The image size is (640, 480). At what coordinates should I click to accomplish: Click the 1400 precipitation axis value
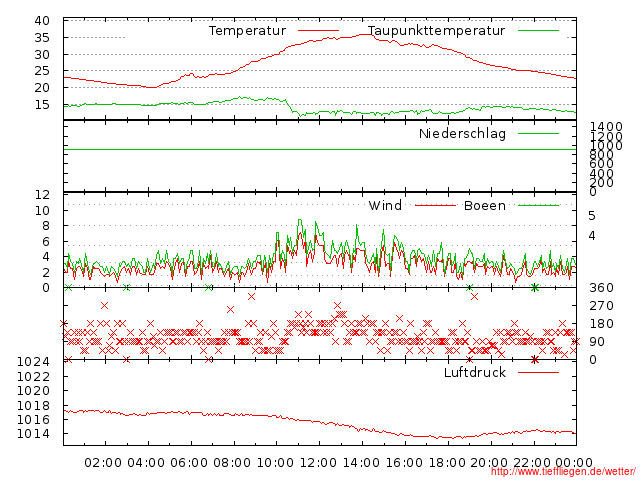pos(606,127)
